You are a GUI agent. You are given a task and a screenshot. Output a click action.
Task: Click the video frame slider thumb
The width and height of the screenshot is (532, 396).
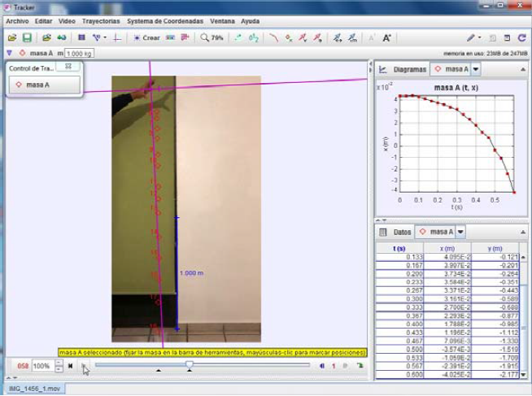click(x=190, y=366)
